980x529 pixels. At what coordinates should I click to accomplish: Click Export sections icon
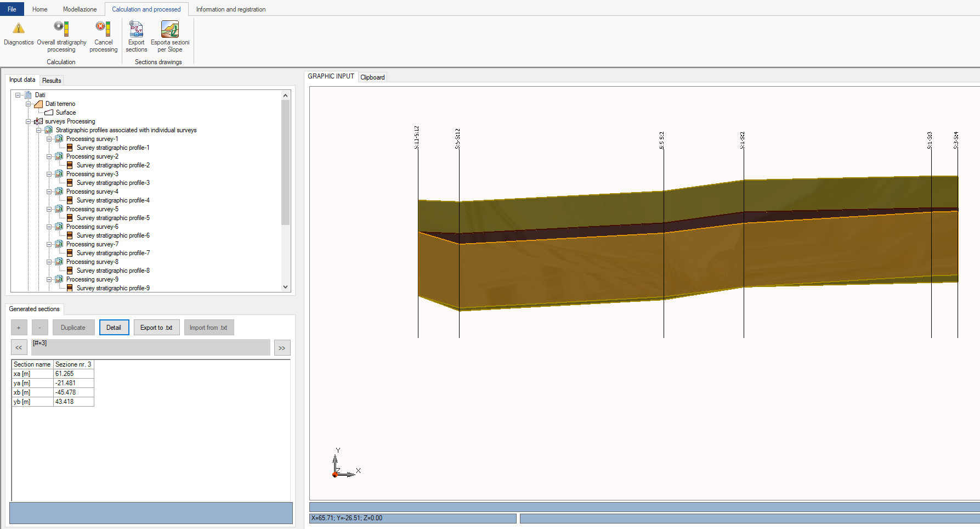click(136, 29)
